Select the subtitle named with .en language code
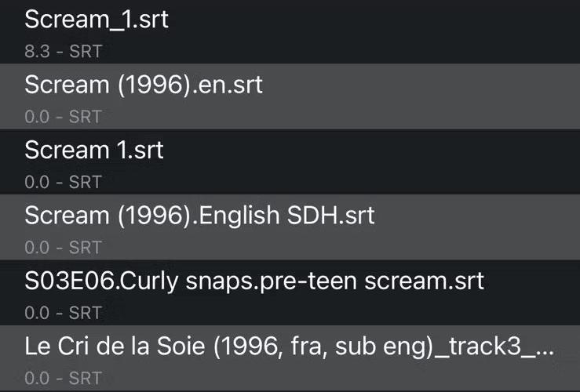The height and width of the screenshot is (392, 580). point(290,96)
